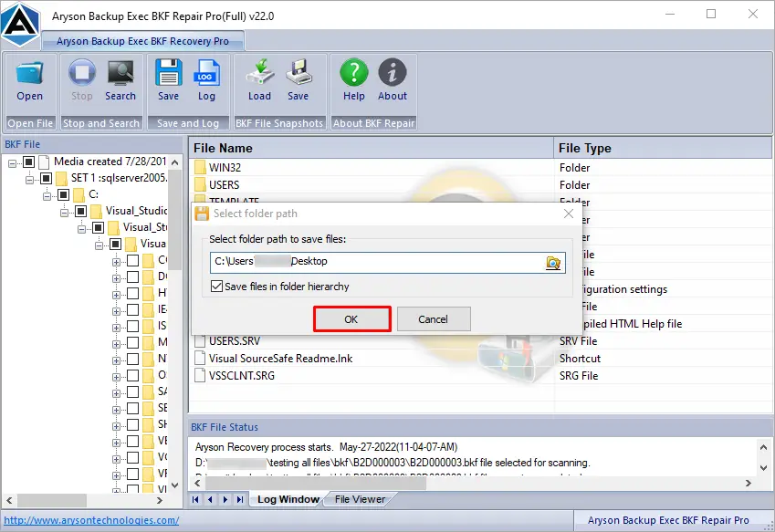Confirm folder path with OK button

351,319
